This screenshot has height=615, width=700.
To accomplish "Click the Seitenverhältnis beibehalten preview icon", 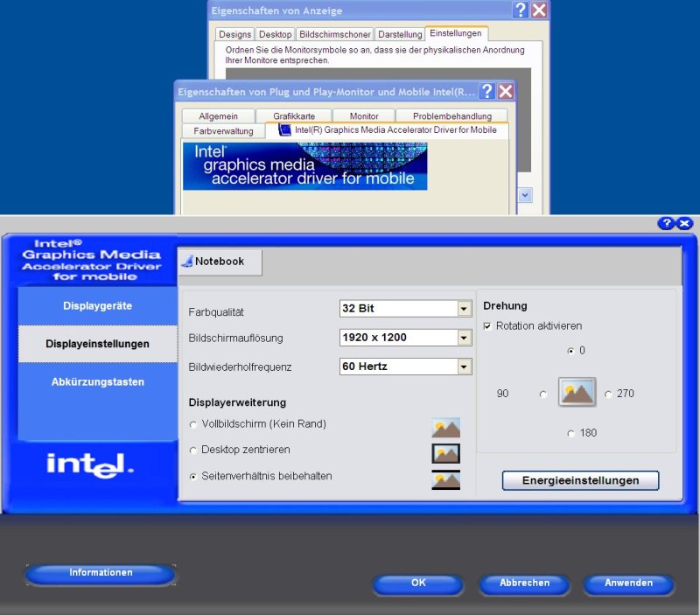I will coord(445,479).
